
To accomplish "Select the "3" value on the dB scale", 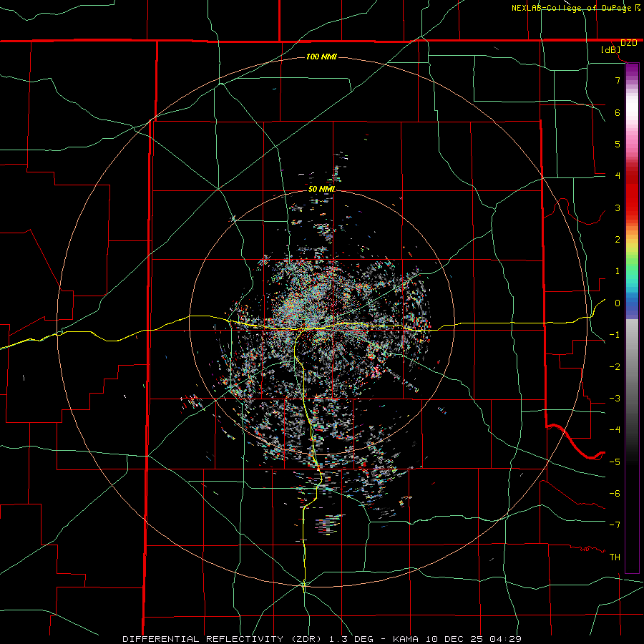I will (x=618, y=208).
